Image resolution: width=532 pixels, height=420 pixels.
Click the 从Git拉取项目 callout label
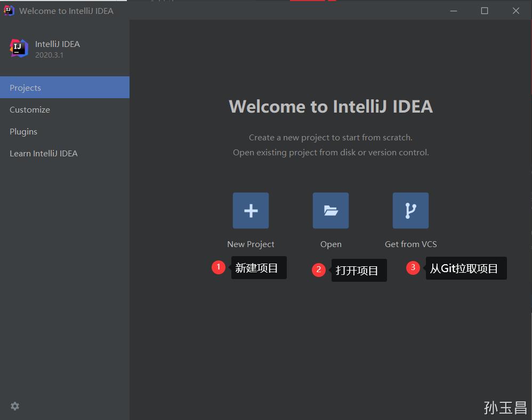click(x=466, y=268)
